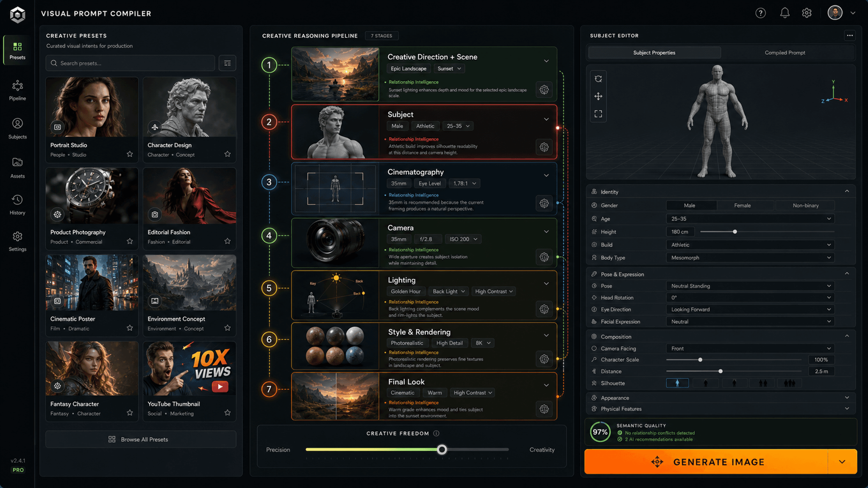
Task: Click AI icon on Final Look stage
Action: (544, 409)
